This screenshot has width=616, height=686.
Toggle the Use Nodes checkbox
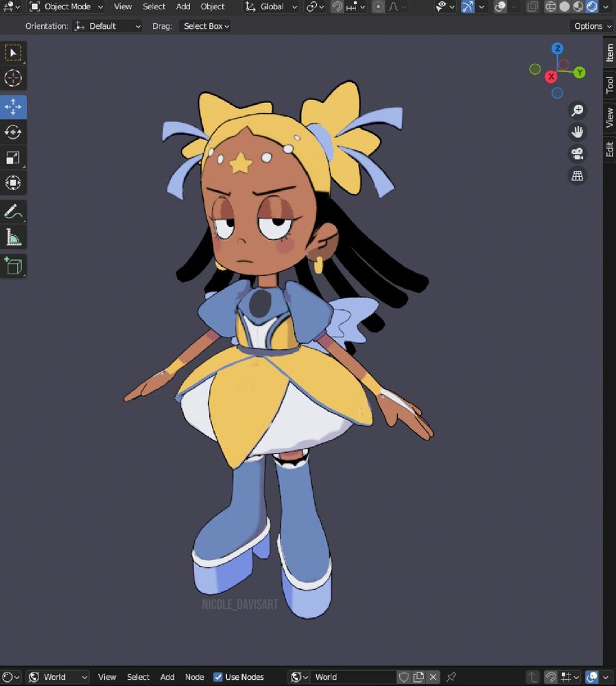218,677
